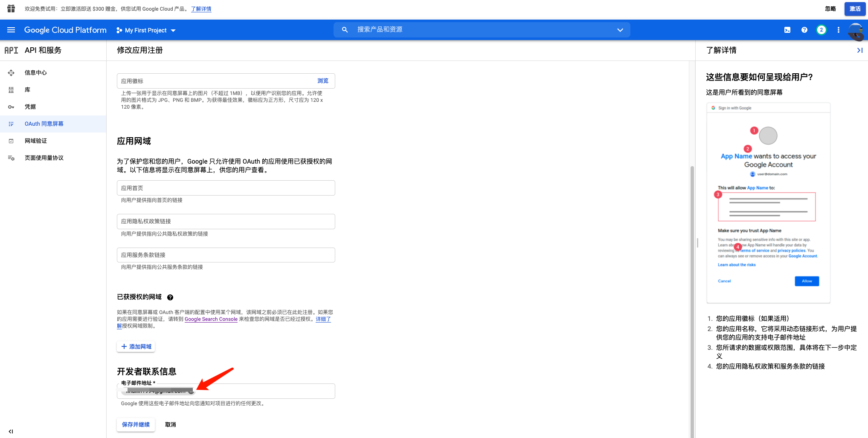Open the 详细了解 authorized domain link
Screen dimensions: 868x438
(323, 319)
